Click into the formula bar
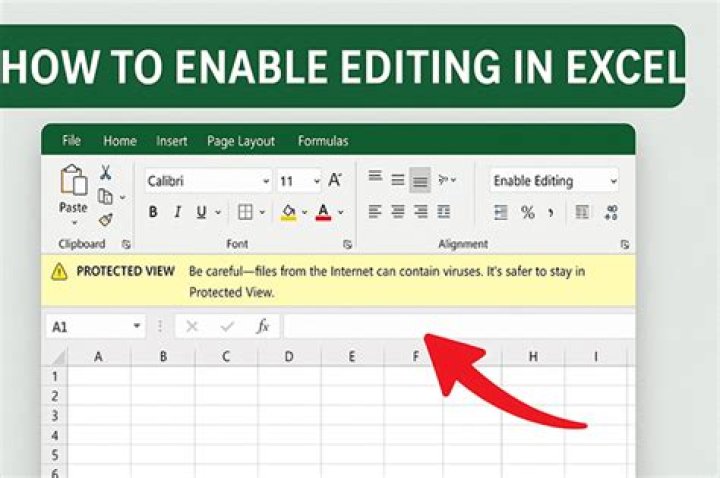 [x=459, y=326]
